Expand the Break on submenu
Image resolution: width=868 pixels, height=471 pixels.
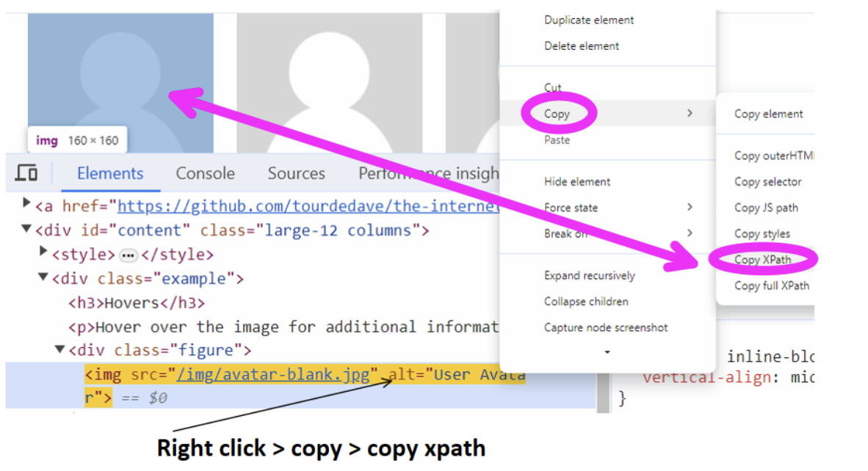pyautogui.click(x=566, y=233)
